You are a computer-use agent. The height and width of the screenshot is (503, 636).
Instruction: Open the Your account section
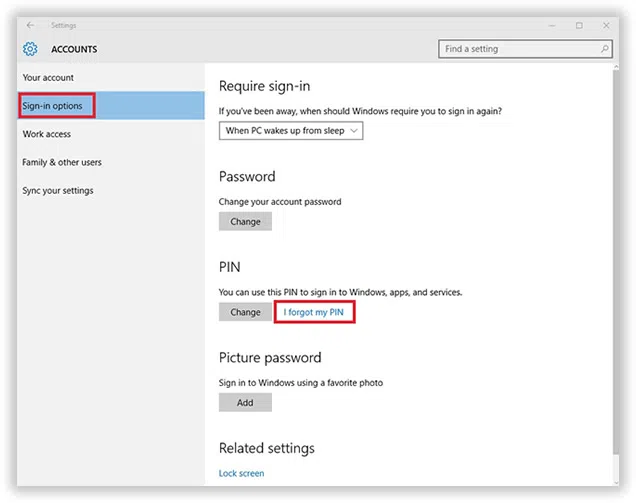pos(48,78)
